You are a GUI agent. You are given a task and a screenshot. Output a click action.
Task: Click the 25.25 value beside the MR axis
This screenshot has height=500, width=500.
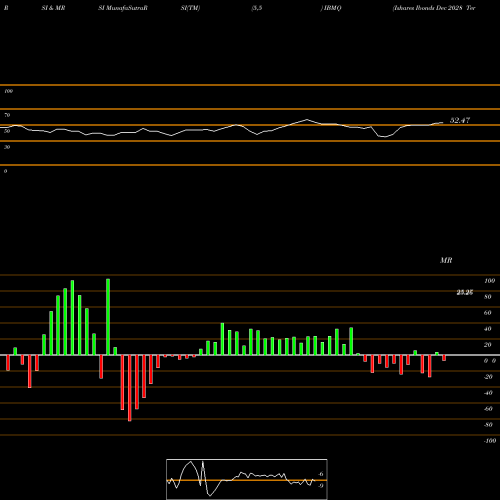point(465,293)
